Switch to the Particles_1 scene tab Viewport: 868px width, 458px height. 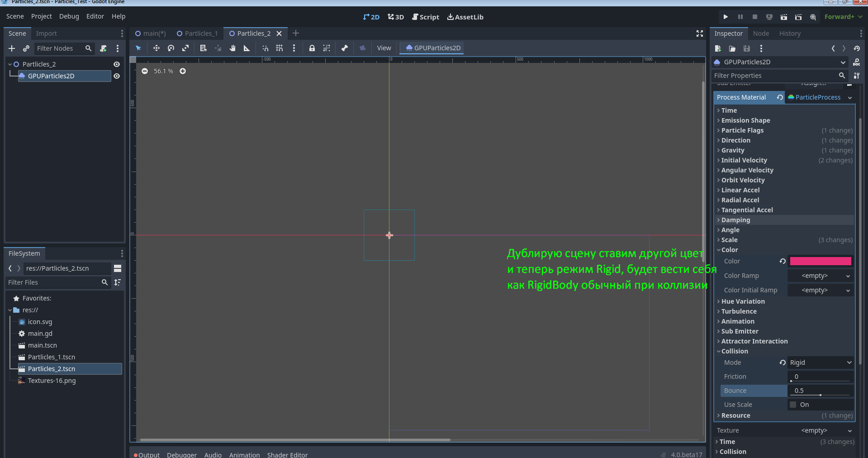(197, 33)
